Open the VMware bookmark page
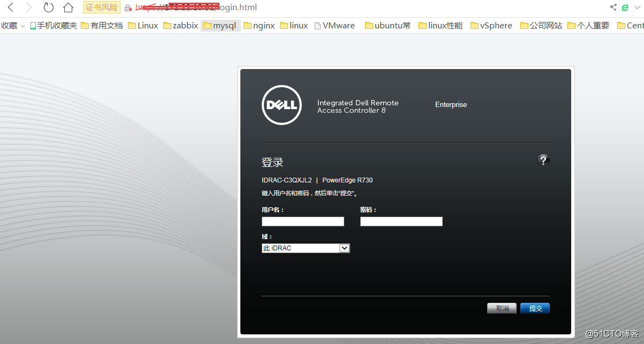This screenshot has width=644, height=344. point(335,25)
